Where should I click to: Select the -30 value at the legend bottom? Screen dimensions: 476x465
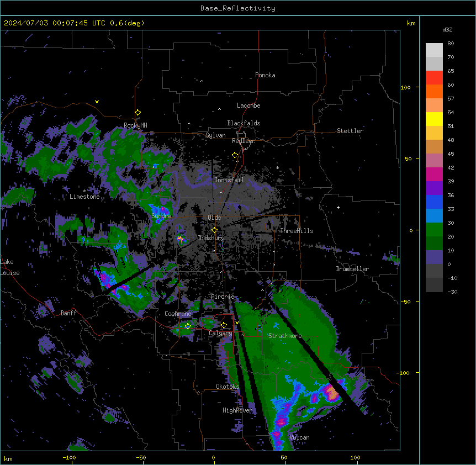tap(452, 292)
